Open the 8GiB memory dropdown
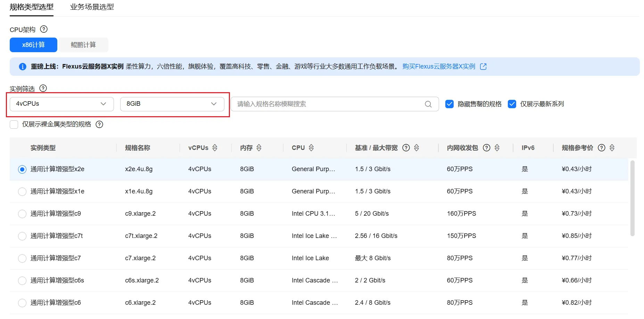Screen dimensions: 644x319 click(172, 104)
